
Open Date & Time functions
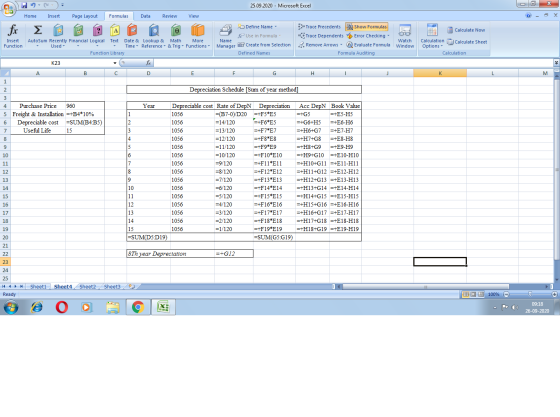tap(131, 36)
